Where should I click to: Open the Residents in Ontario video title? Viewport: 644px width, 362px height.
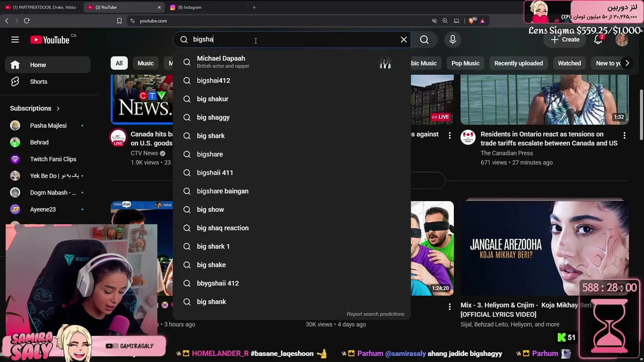point(549,139)
